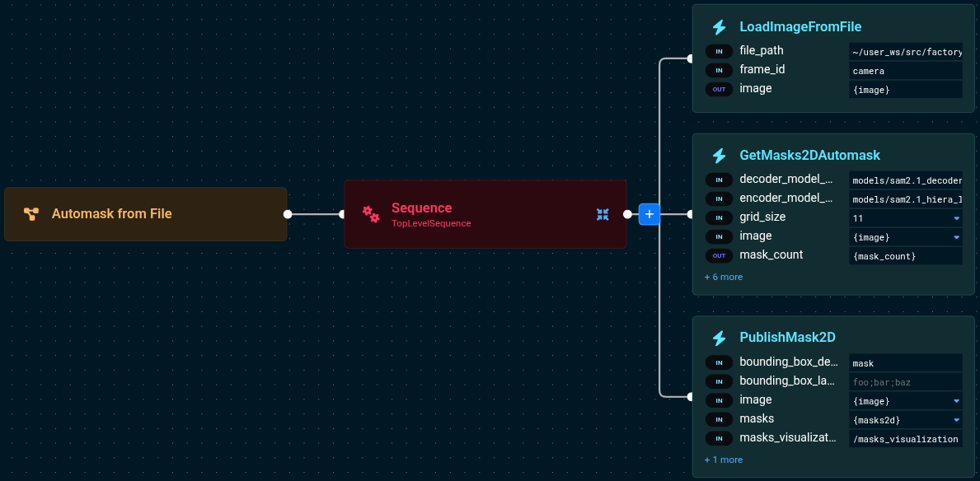Open the masks dropdown on PublishMask2D

(x=955, y=419)
